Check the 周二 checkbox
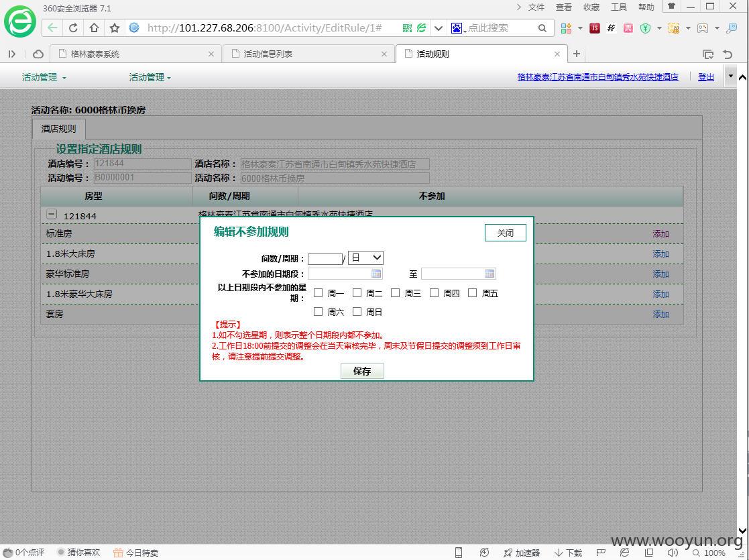 tap(357, 293)
